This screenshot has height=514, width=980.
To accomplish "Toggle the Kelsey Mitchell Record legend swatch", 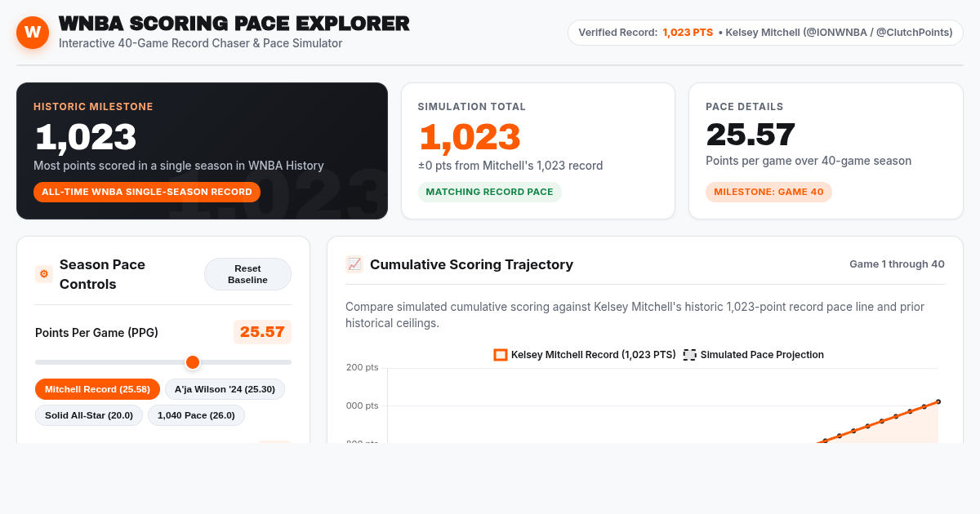I will click(x=501, y=355).
